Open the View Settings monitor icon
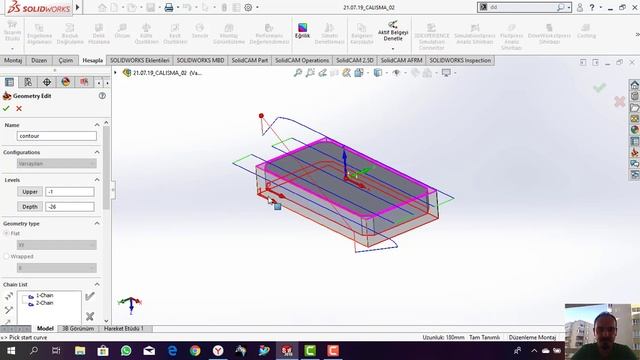The height and width of the screenshot is (360, 640). coord(446,73)
